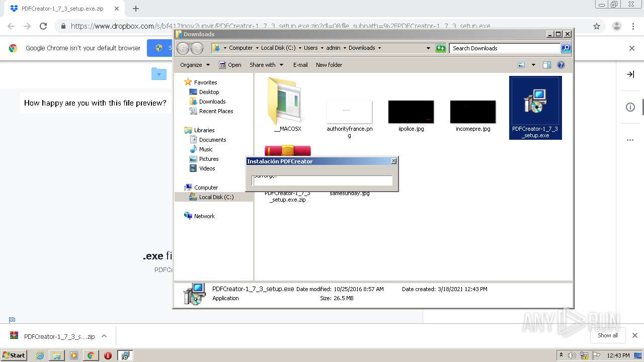Open the Music library

201,149
